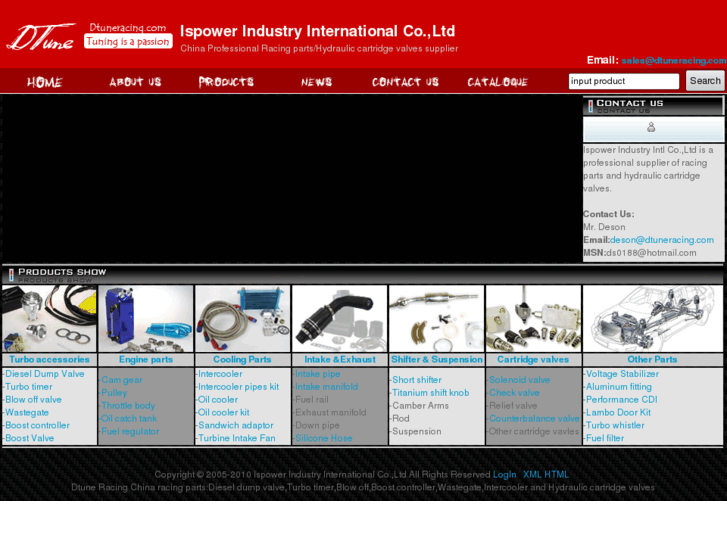Navigate to the Catalogue page
Image resolution: width=727 pixels, height=545 pixels.
[x=497, y=82]
